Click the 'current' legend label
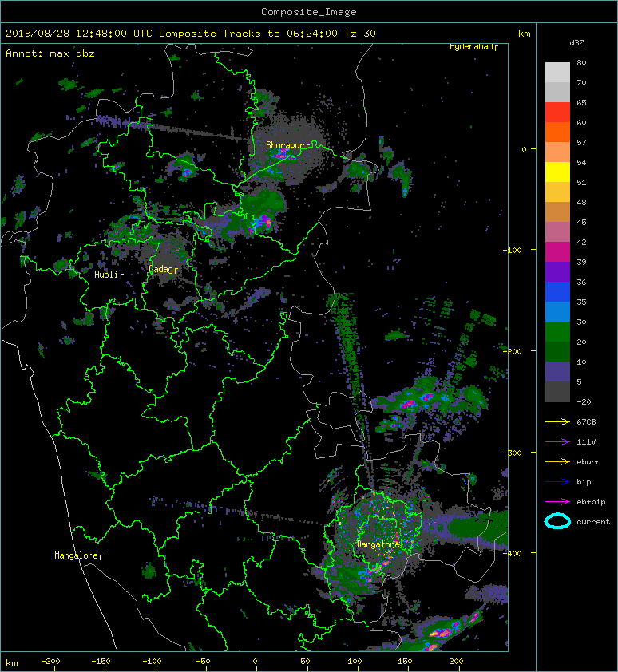Screen dimensions: 618x672 tap(593, 522)
